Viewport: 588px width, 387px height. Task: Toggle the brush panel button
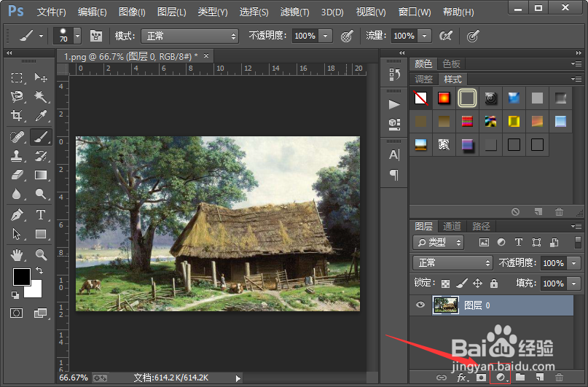[96, 36]
